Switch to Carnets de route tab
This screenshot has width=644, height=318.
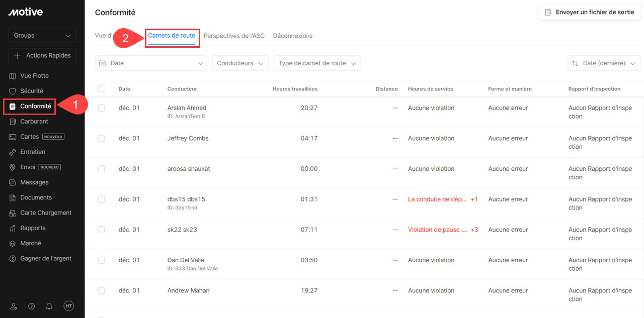[172, 36]
